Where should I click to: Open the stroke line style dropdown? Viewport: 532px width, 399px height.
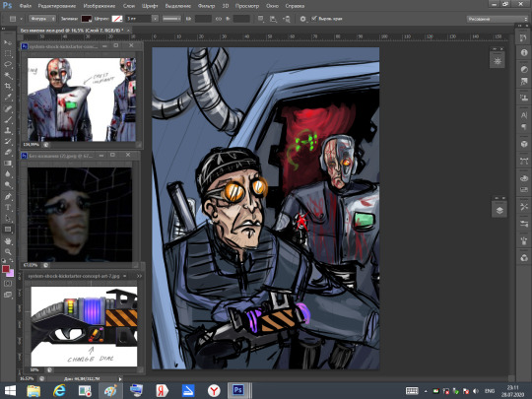pyautogui.click(x=171, y=19)
